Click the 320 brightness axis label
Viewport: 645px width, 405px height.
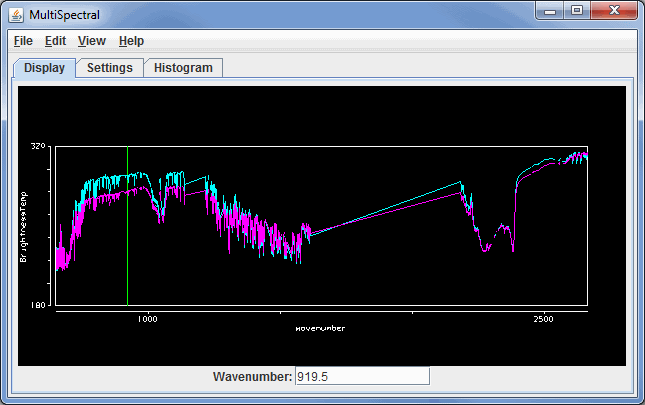click(38, 146)
